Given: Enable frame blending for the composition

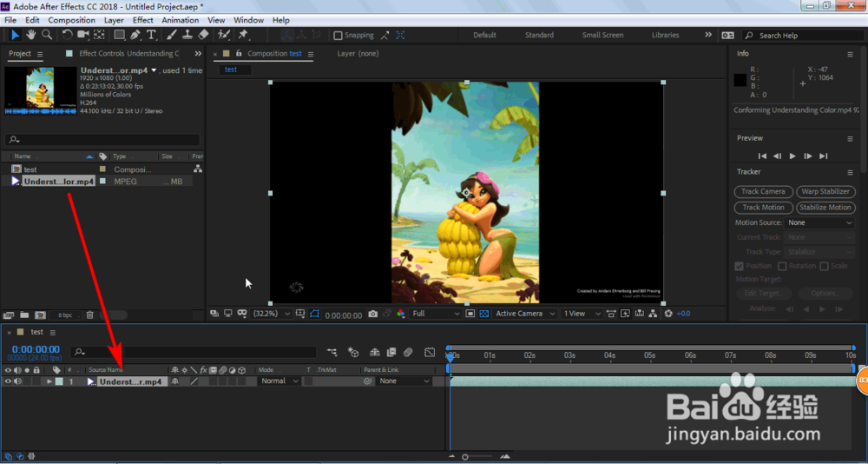Looking at the screenshot, I should (x=391, y=351).
